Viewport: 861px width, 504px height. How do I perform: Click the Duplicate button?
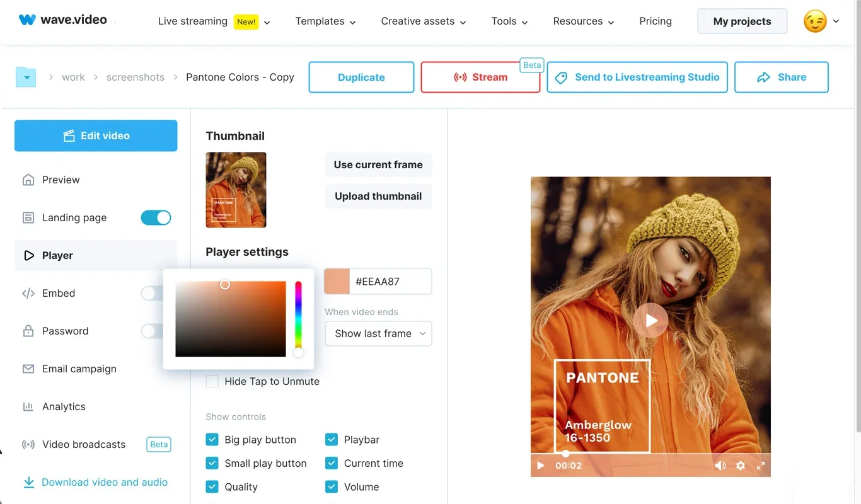pyautogui.click(x=361, y=77)
